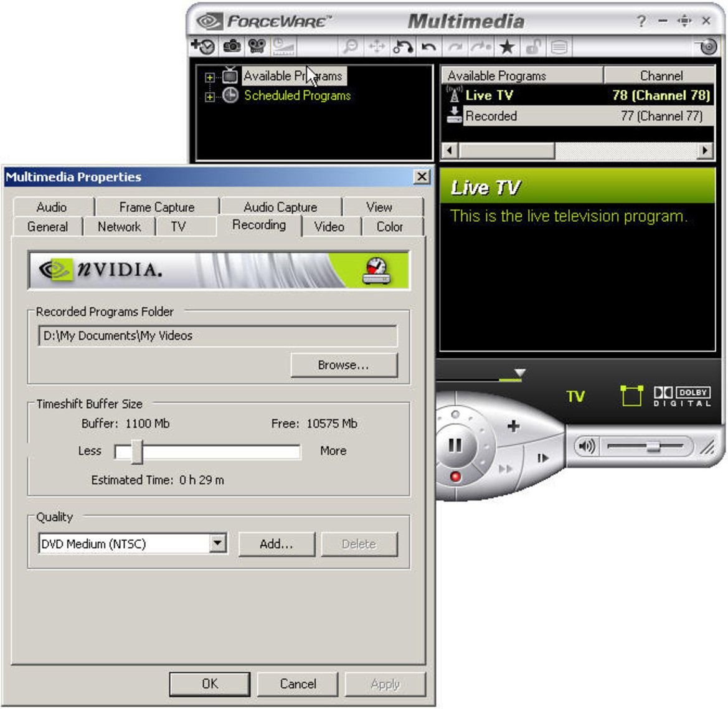This screenshot has width=728, height=709.
Task: Click the channel up plus button
Action: (513, 426)
